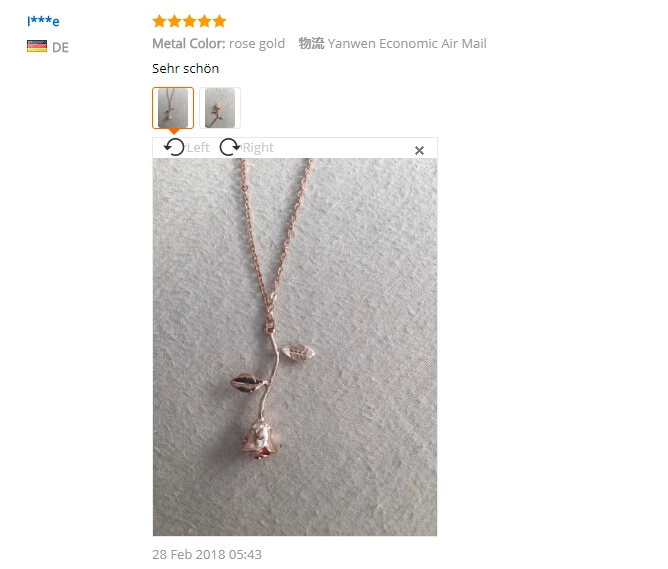Select the first necklace thumbnail
The height and width of the screenshot is (569, 668).
[x=173, y=108]
